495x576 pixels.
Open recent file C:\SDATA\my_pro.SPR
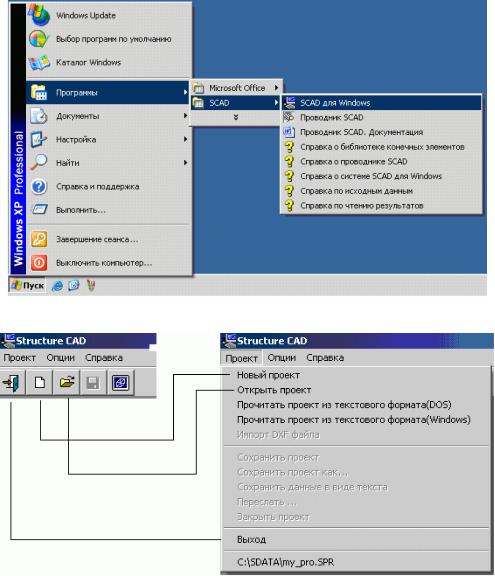point(285,562)
